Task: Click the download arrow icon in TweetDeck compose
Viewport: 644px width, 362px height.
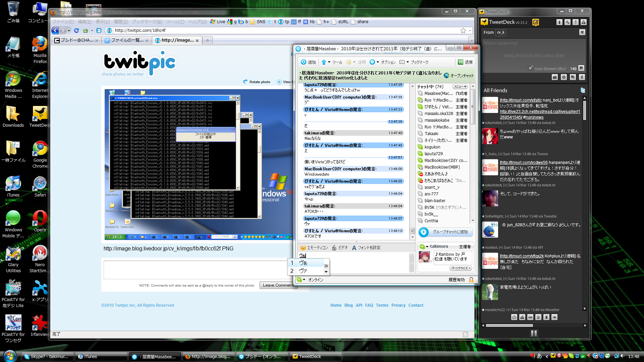Action: tap(564, 77)
